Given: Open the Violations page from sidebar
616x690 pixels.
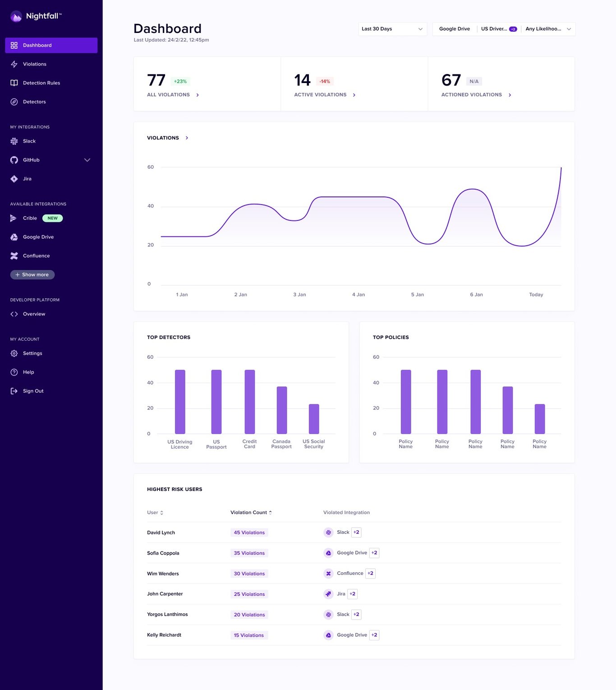Looking at the screenshot, I should pos(34,64).
